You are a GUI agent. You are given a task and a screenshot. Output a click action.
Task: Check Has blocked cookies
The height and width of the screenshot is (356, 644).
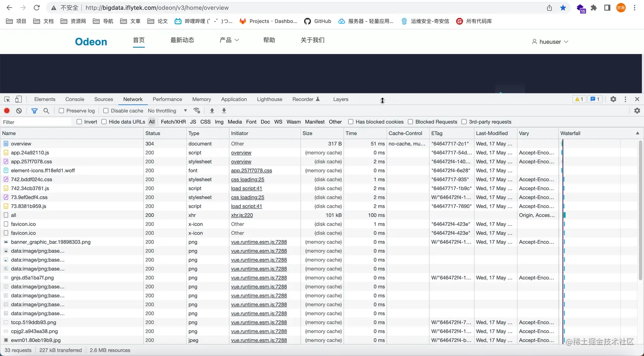tap(351, 122)
